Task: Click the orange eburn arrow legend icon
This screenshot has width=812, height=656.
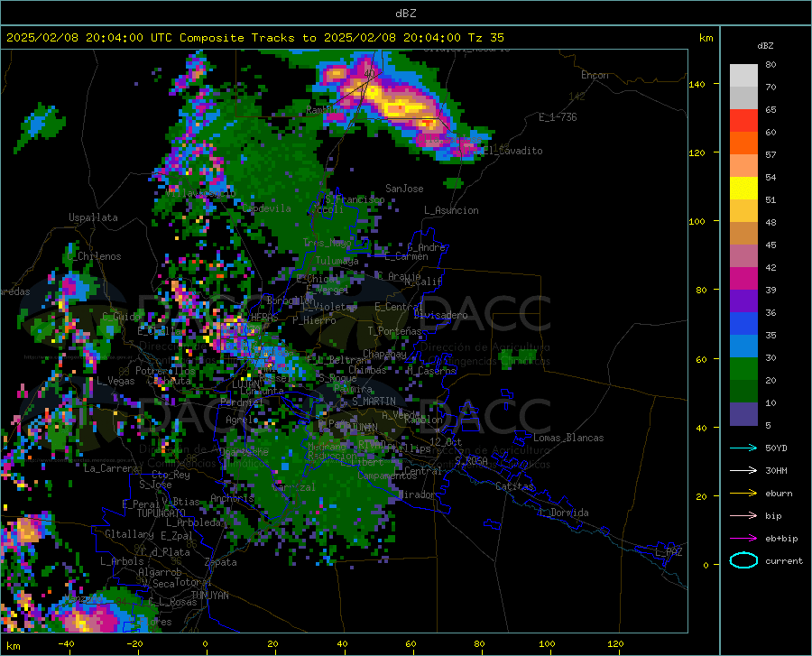Action: [743, 494]
